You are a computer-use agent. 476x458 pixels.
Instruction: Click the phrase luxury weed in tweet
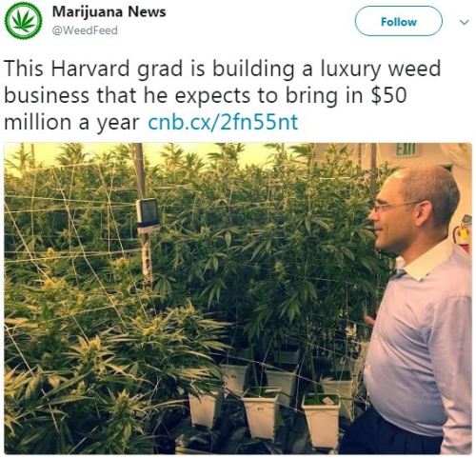[x=381, y=69]
